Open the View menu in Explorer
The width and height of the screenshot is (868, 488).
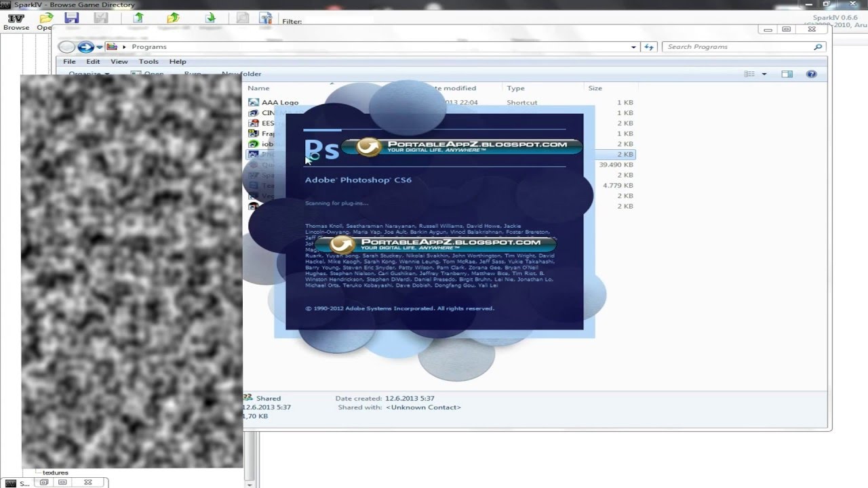tap(119, 61)
